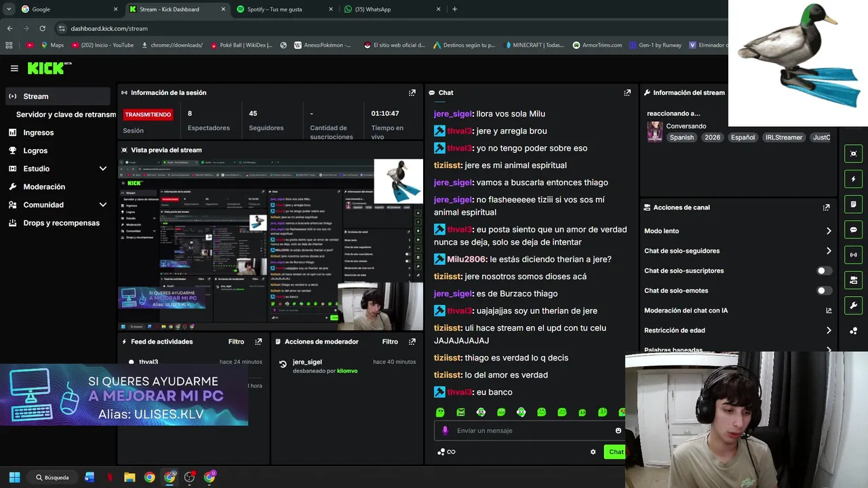868x488 pixels.
Task: Reload the browser page
Action: [x=42, y=28]
